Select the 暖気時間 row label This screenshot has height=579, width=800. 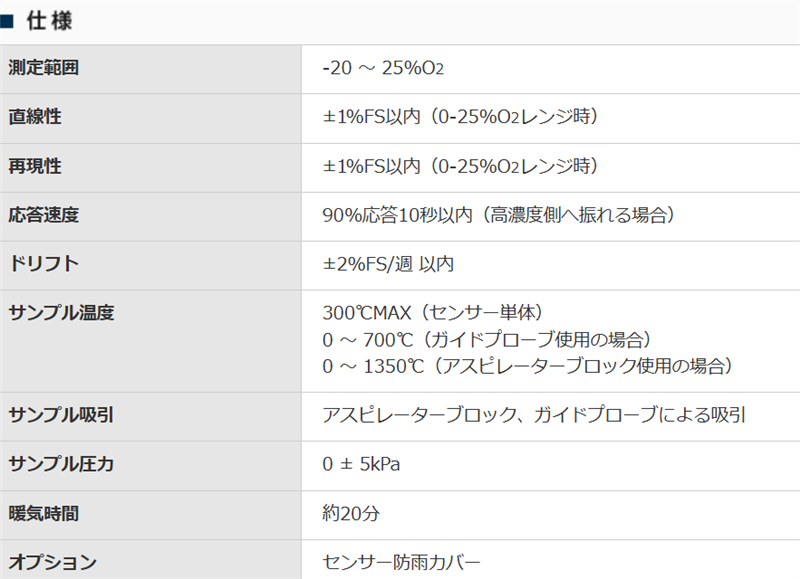(43, 514)
